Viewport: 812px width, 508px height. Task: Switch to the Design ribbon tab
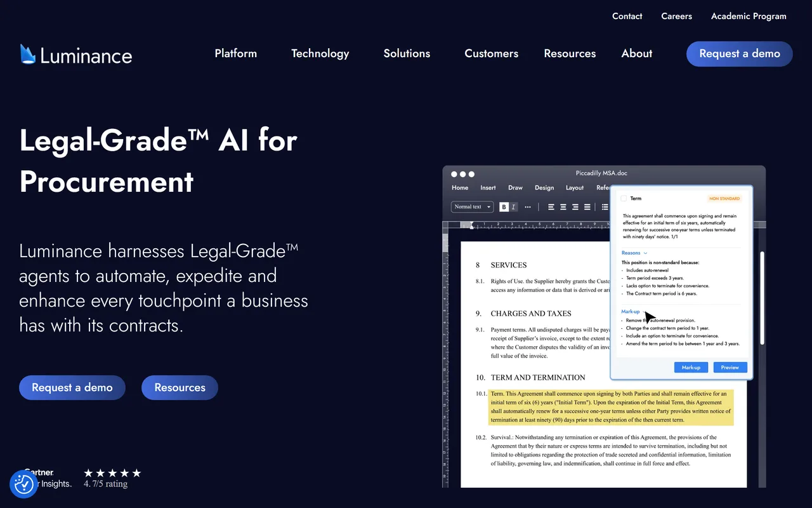[544, 187]
